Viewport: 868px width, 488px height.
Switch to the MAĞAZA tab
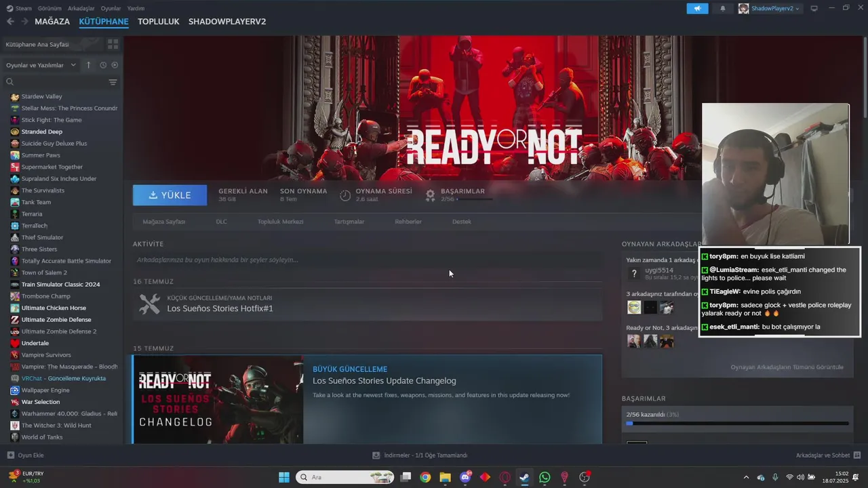click(x=52, y=22)
